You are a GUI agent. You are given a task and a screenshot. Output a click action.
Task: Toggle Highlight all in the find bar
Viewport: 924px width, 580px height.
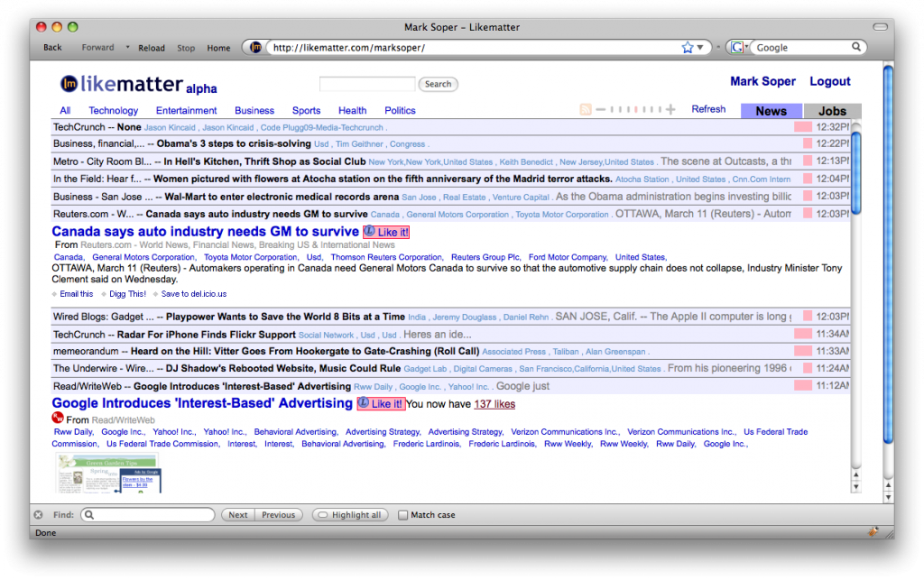point(350,514)
